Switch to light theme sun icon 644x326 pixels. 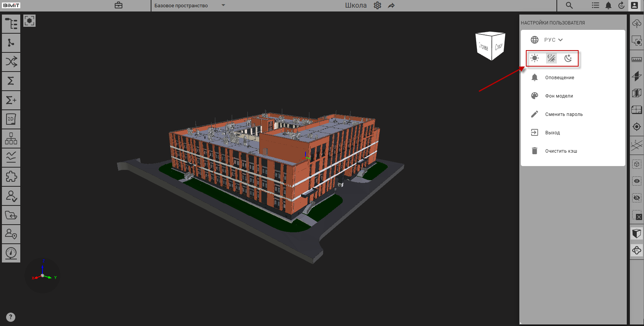(x=535, y=58)
